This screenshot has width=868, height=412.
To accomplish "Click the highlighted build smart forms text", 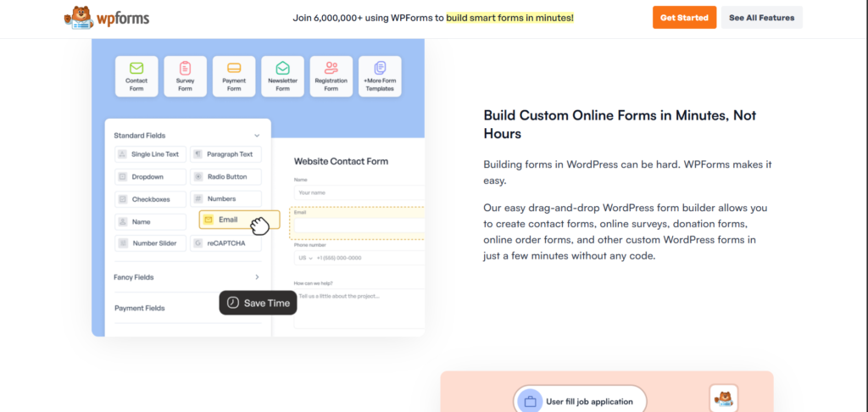I will click(x=509, y=18).
